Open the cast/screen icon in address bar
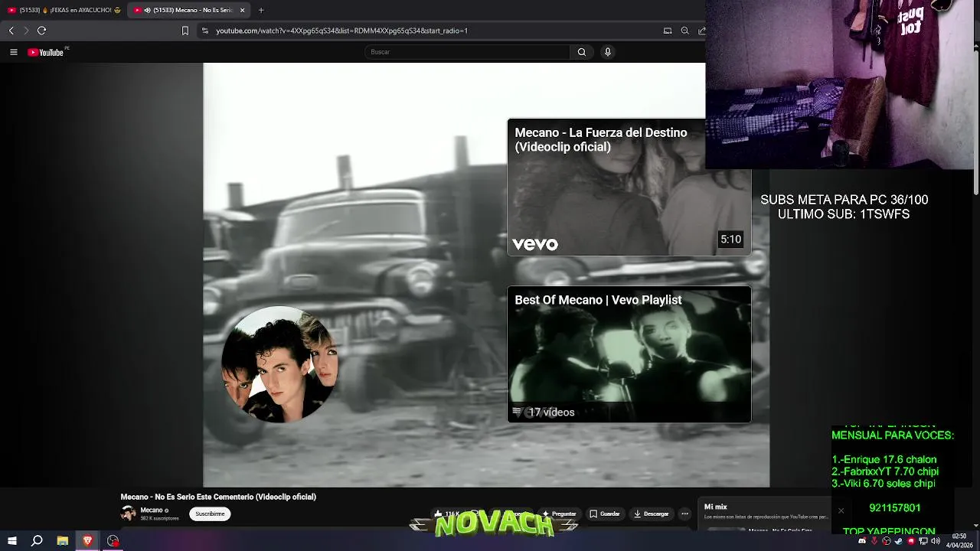The image size is (980, 551). click(668, 31)
